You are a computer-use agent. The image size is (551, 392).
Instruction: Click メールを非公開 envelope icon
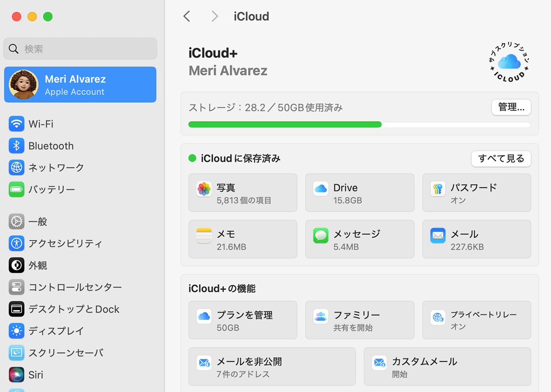click(x=204, y=363)
